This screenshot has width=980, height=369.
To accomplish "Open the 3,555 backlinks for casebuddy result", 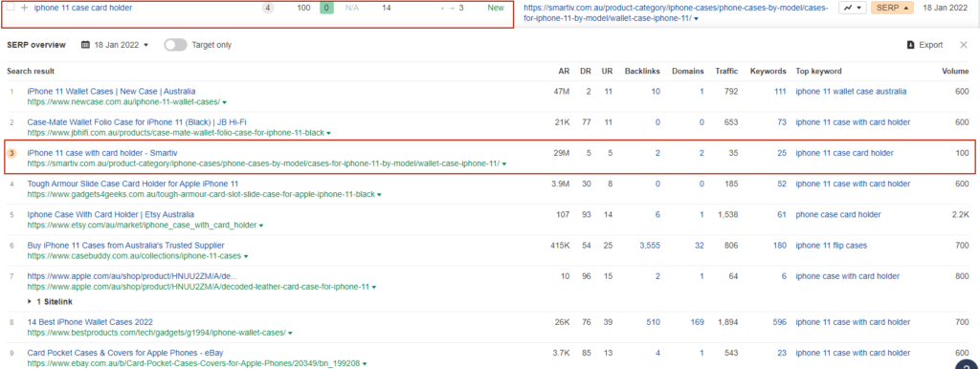I will click(x=650, y=246).
